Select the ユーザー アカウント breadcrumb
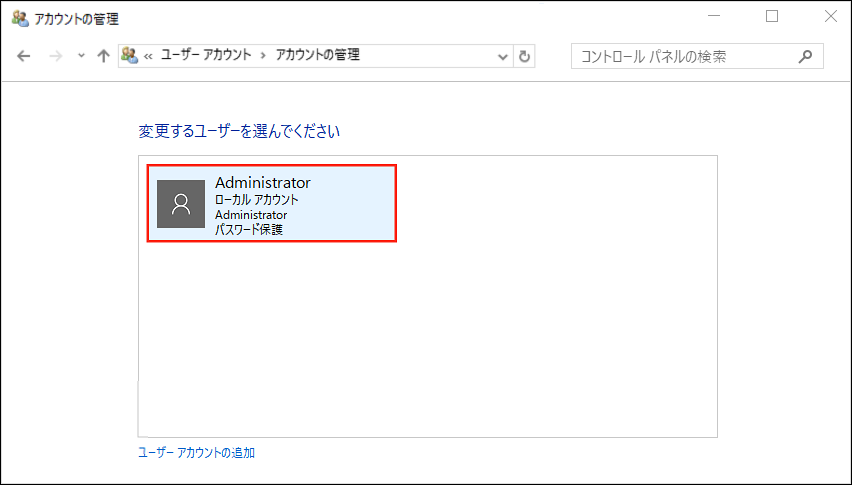 click(206, 56)
